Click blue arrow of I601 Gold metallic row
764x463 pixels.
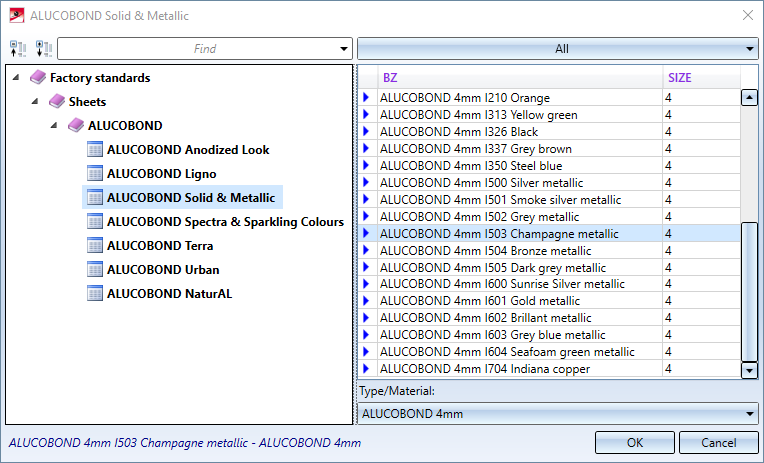click(366, 301)
